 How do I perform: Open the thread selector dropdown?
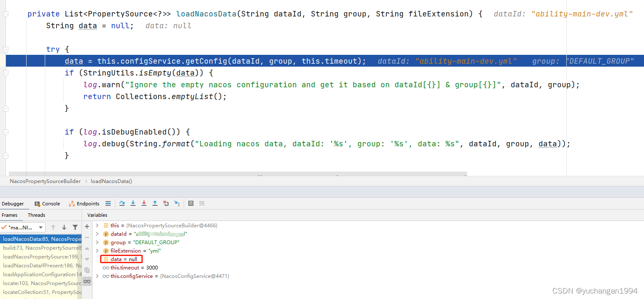pos(23,227)
